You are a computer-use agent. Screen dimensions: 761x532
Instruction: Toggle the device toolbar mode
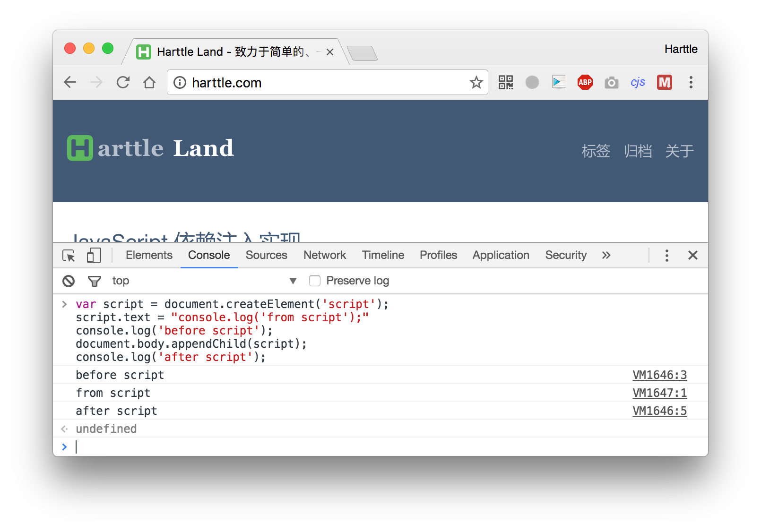(94, 255)
